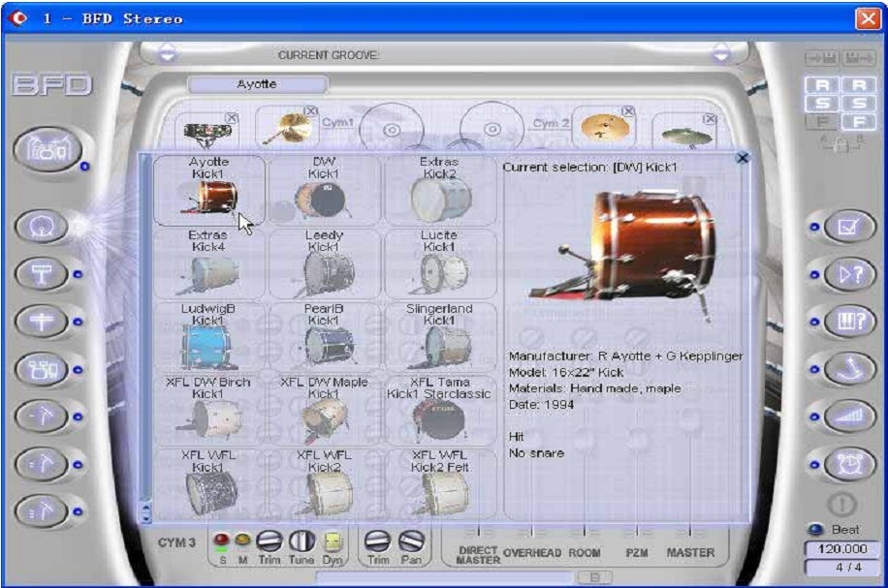The image size is (888, 588).
Task: Open the drum kit selector icon
Action: (x=47, y=151)
